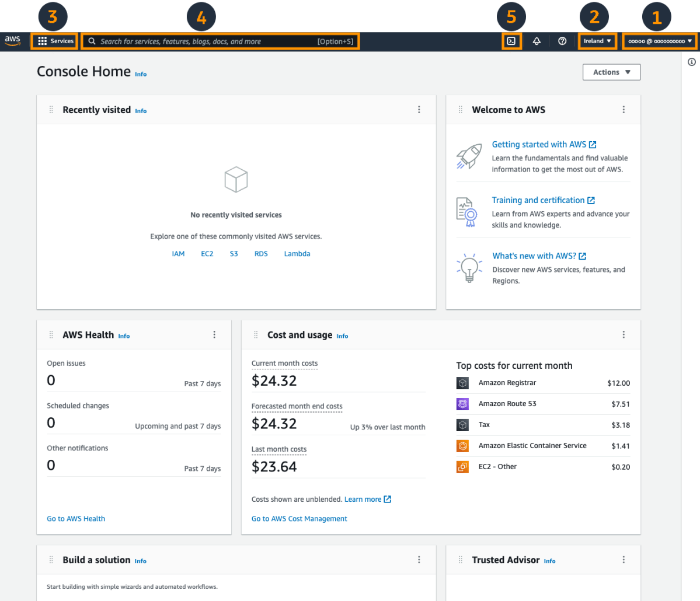Open the Cost and usage widget menu
Viewport: 700px width, 601px height.
point(624,334)
